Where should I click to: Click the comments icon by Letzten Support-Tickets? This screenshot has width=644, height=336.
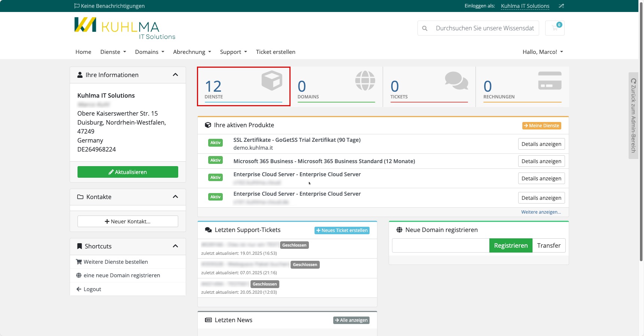pos(208,230)
